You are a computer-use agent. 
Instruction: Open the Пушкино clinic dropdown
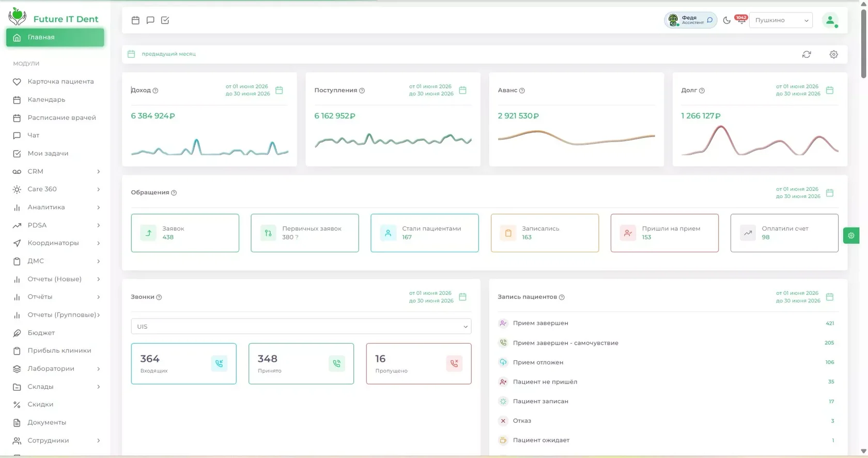pyautogui.click(x=781, y=20)
